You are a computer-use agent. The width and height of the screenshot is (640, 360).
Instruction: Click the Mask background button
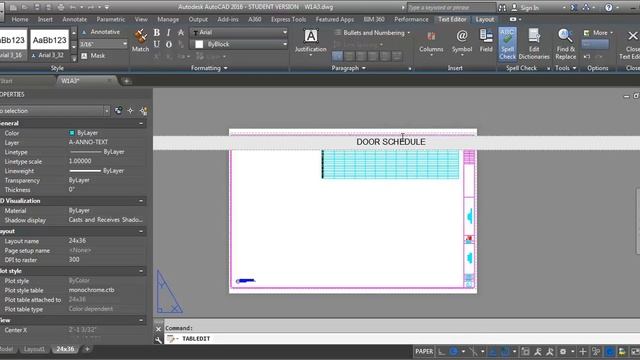click(93, 56)
